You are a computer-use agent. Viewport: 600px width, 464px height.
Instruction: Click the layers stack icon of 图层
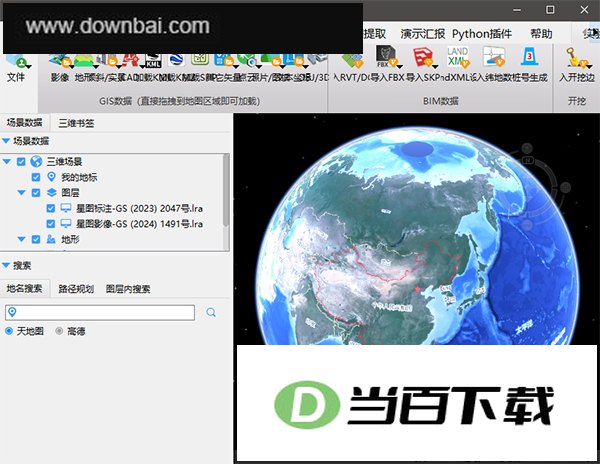(51, 192)
